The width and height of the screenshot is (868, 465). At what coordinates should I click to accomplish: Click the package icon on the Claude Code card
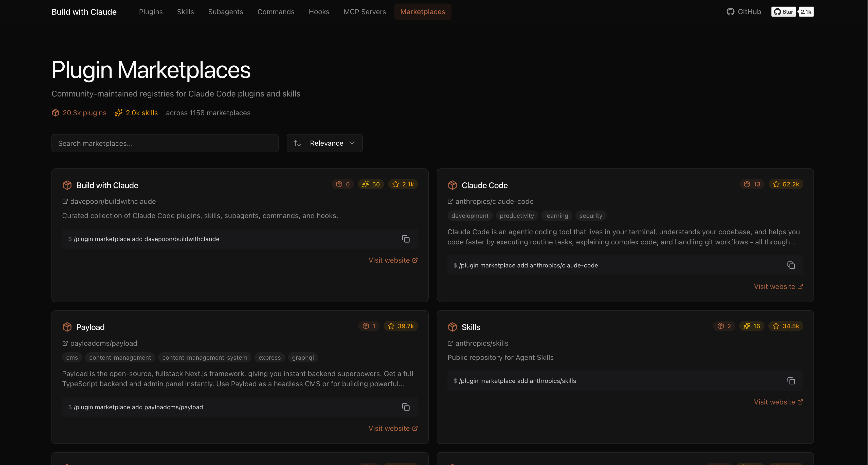pos(452,185)
